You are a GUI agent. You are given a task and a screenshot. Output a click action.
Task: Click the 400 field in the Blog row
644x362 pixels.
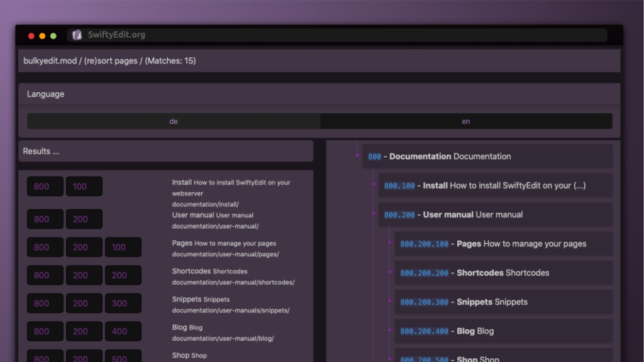click(x=123, y=331)
